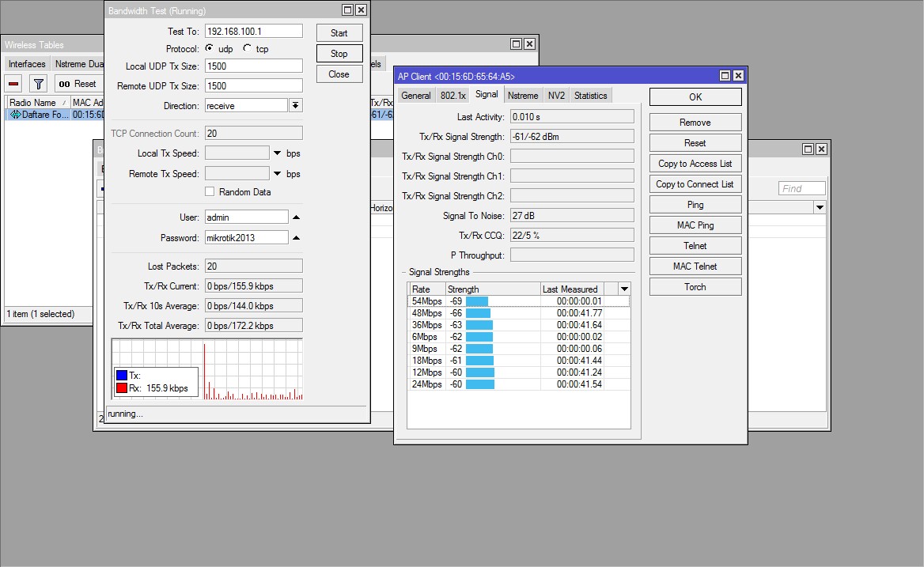Screen dimensions: 924x567
Task: Maximize the Bandwidth Test window
Action: [x=347, y=10]
